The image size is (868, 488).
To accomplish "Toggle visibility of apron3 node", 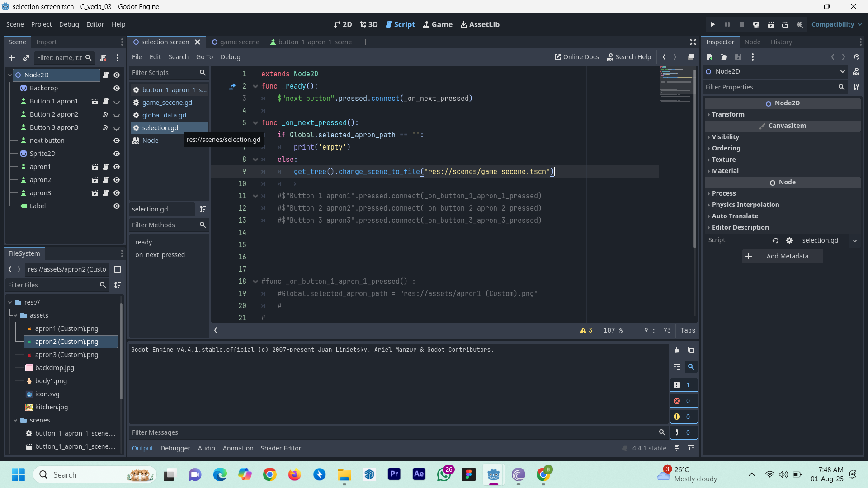I will pyautogui.click(x=117, y=193).
